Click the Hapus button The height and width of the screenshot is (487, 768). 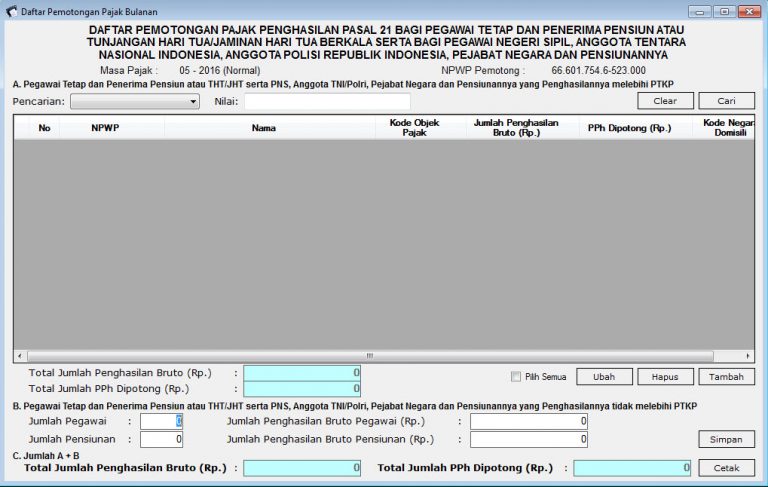tap(665, 377)
